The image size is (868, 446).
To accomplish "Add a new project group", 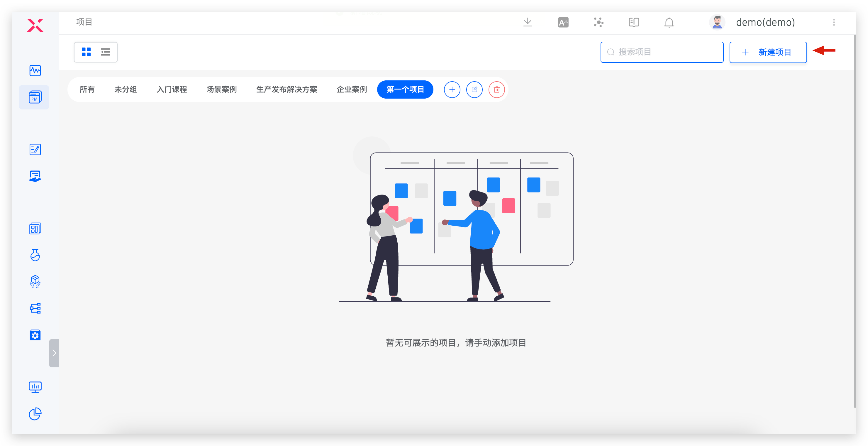I will (x=452, y=90).
